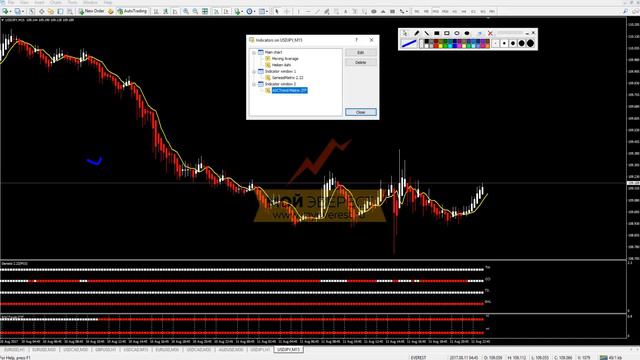This screenshot has width=640, height=360.
Task: Switch to AUDUSD,M30 chart tab
Action: (231, 350)
